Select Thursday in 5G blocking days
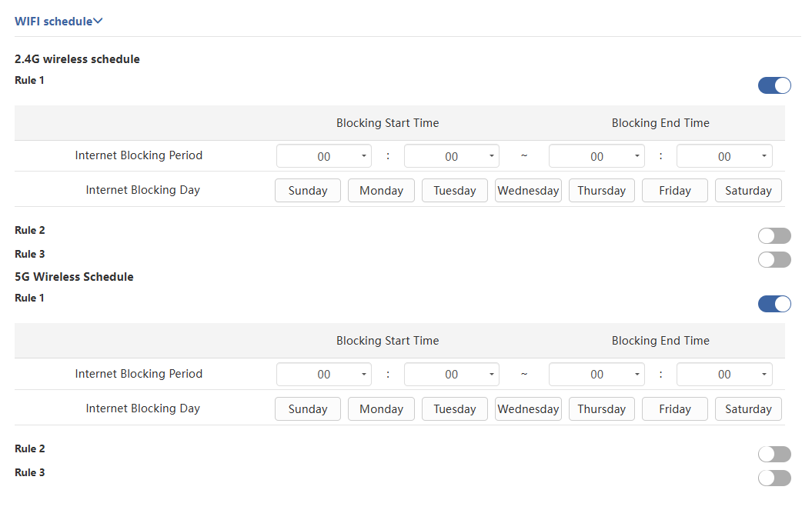 [601, 409]
